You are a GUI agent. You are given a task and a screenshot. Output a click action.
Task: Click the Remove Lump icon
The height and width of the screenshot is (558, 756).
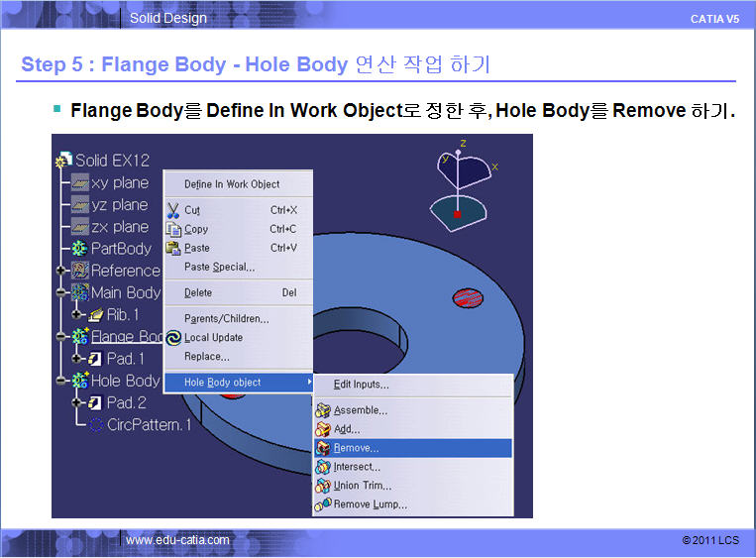(323, 504)
